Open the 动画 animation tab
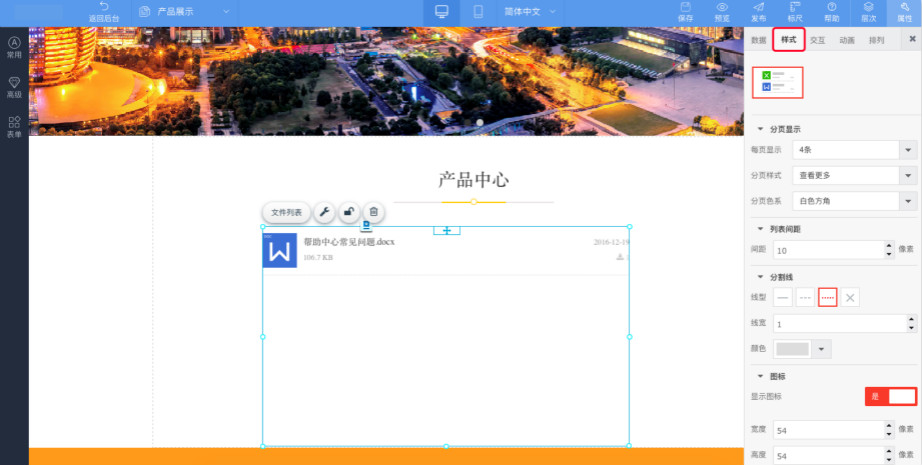 (847, 40)
